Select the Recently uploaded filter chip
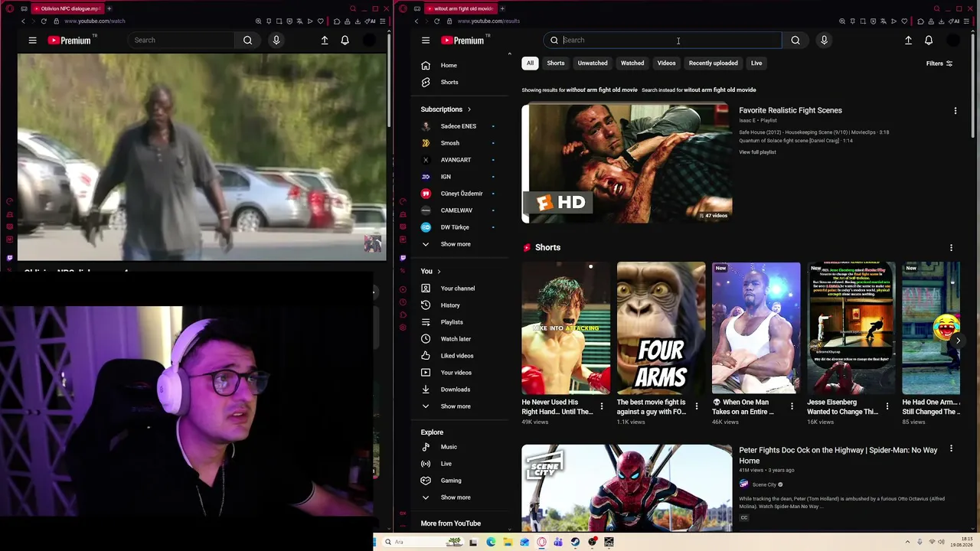The width and height of the screenshot is (980, 551). [714, 64]
